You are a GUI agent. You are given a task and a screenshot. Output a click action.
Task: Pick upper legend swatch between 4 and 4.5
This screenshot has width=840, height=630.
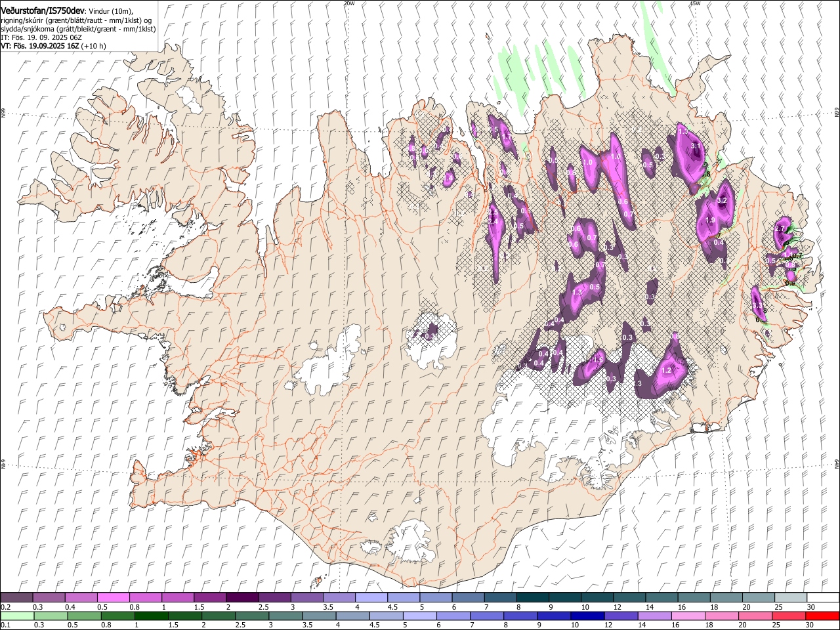pos(371,598)
